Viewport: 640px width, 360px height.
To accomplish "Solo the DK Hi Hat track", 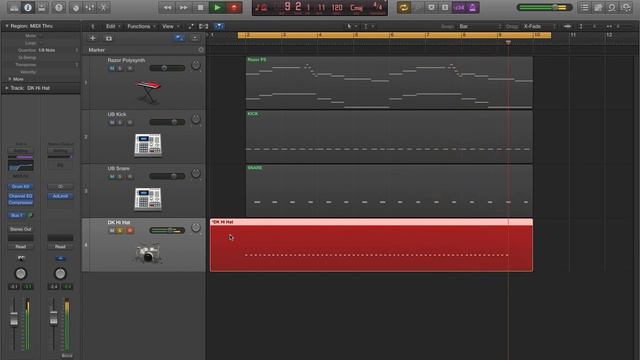I will point(120,231).
